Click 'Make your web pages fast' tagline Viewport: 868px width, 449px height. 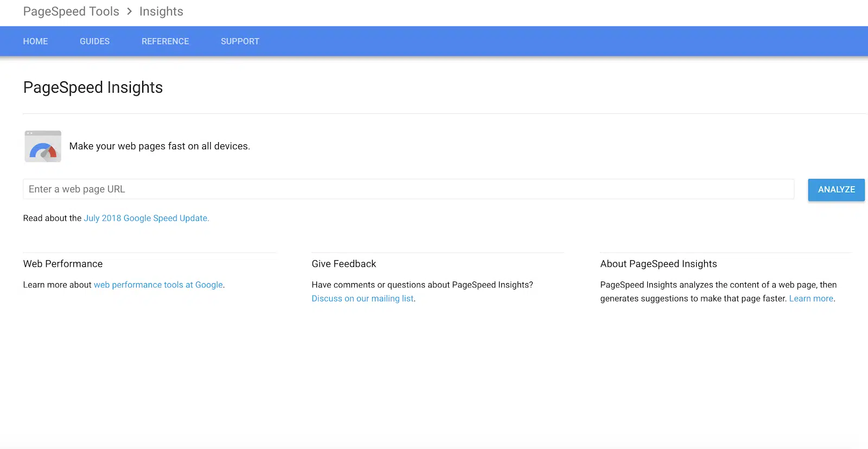159,146
